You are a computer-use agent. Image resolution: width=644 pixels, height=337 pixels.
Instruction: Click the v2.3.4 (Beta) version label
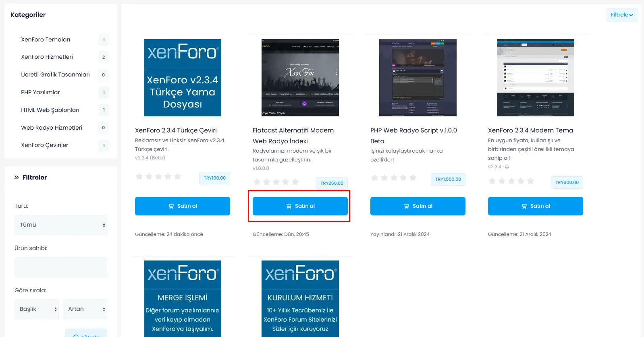coord(150,158)
